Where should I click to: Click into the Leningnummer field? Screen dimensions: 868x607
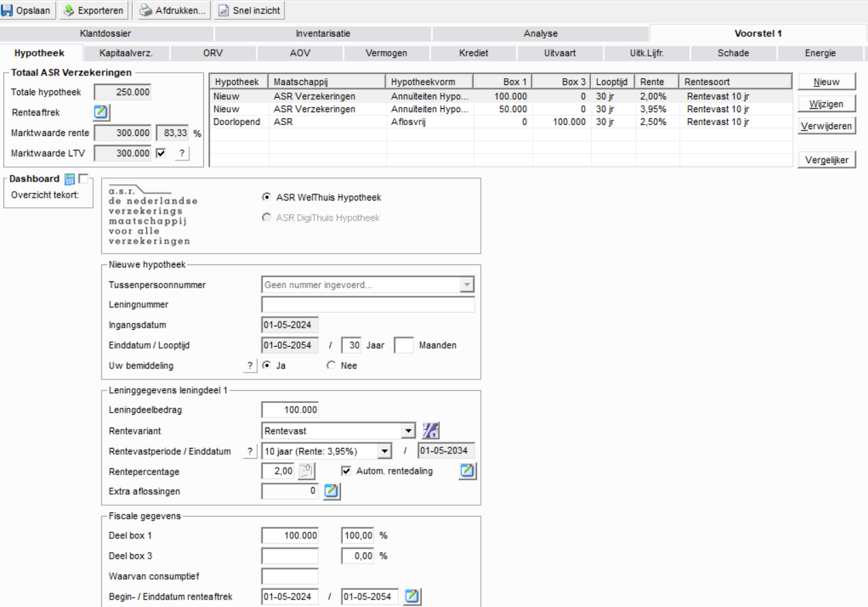(x=368, y=305)
